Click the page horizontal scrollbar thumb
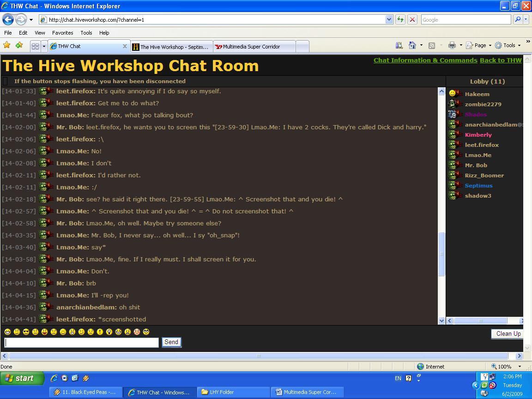The image size is (532, 399). coord(259,356)
